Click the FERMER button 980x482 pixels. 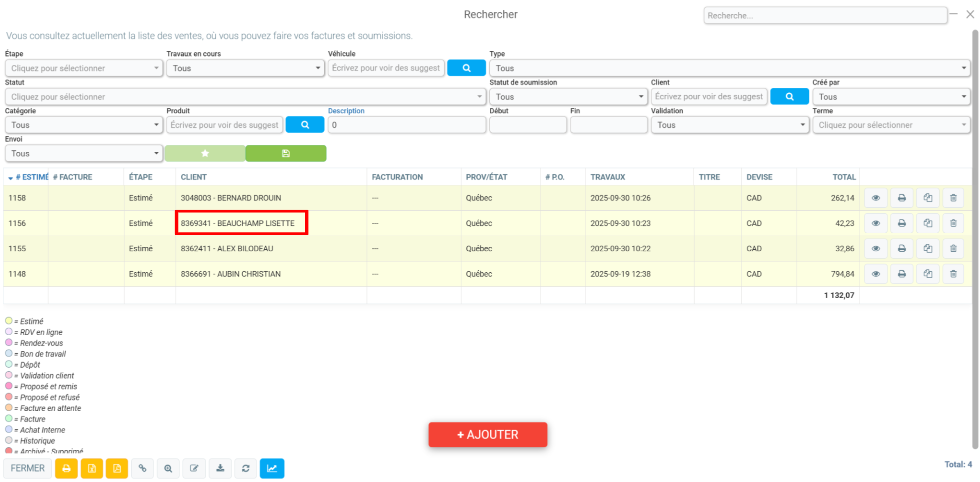coord(27,469)
